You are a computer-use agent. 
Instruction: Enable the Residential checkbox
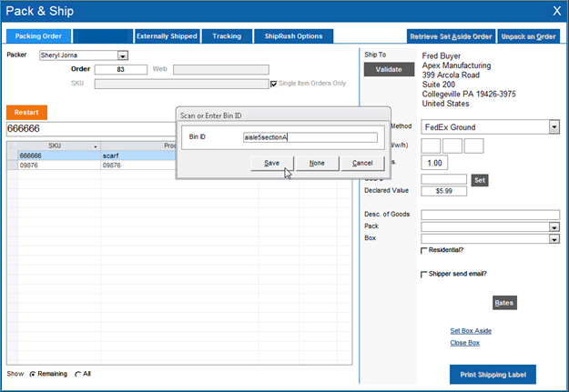click(x=424, y=250)
